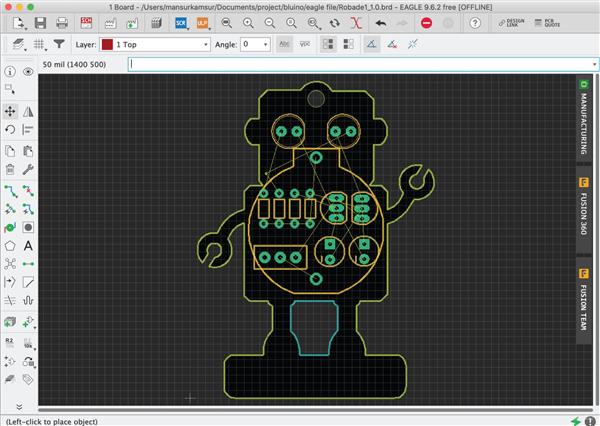Click the red Stop command button

[427, 22]
